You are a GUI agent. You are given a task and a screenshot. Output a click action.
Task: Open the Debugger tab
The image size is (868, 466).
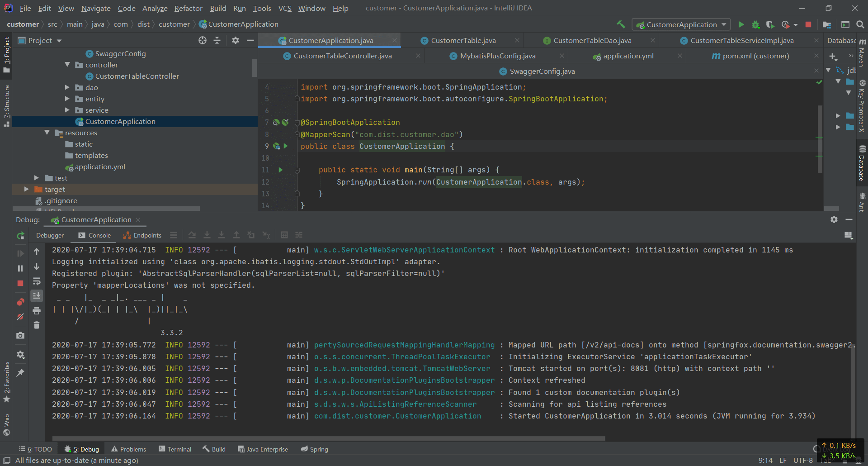pyautogui.click(x=50, y=235)
